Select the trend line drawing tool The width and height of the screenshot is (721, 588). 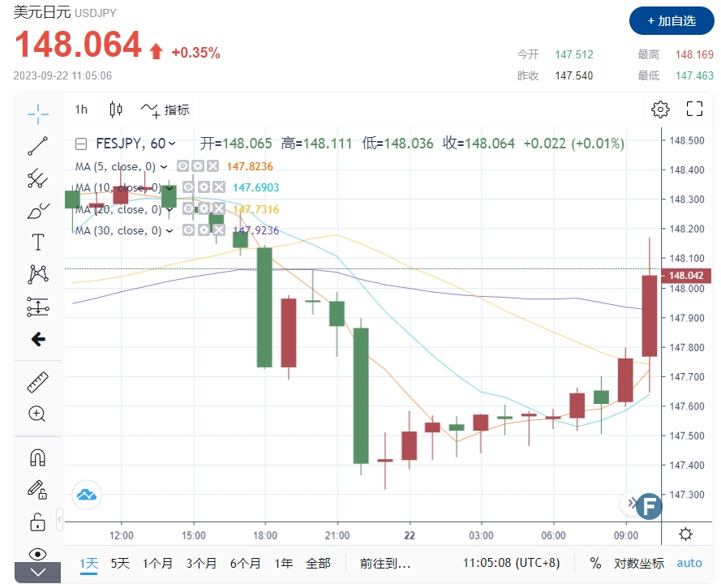coord(37,145)
